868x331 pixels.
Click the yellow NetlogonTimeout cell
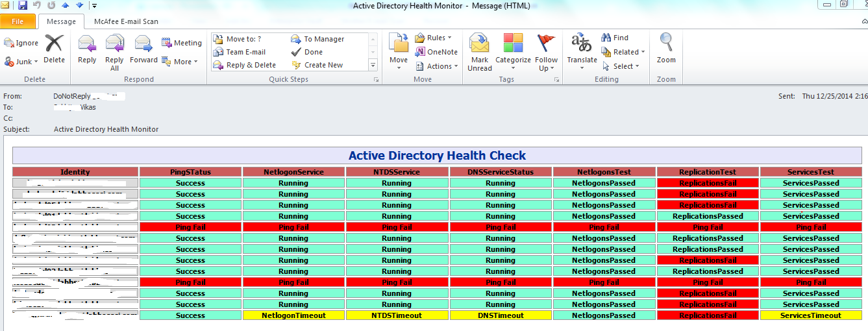click(293, 315)
